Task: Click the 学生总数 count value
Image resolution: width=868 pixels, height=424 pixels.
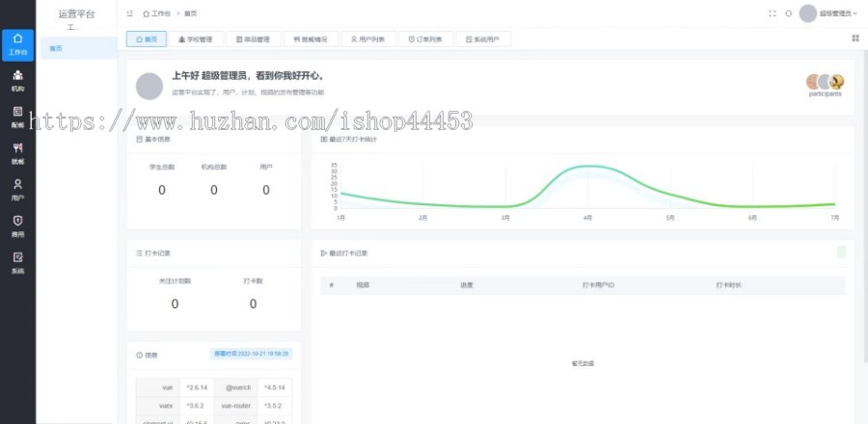Action: click(x=162, y=190)
